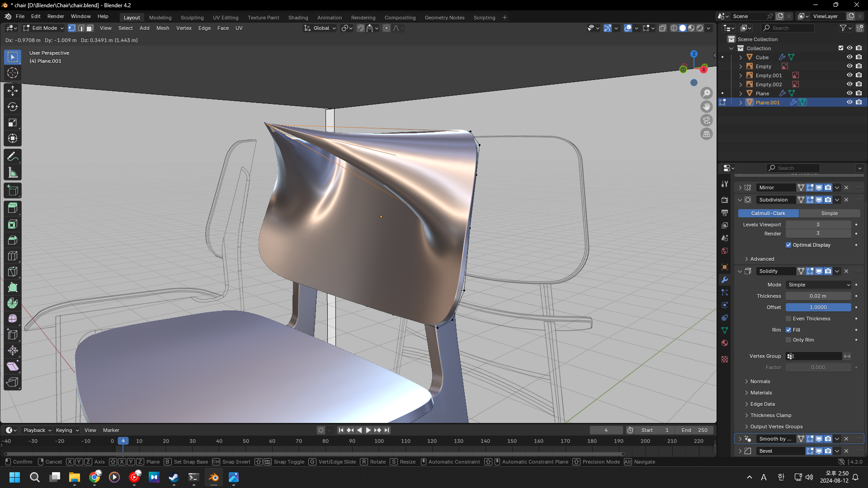Toggle the camera view gizmo button

click(x=706, y=120)
